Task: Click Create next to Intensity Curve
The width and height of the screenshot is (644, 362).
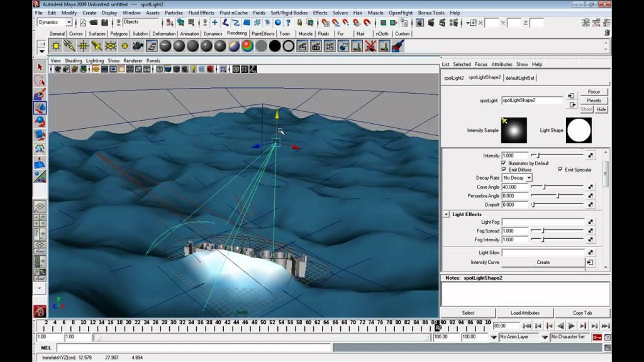Action: coord(543,262)
